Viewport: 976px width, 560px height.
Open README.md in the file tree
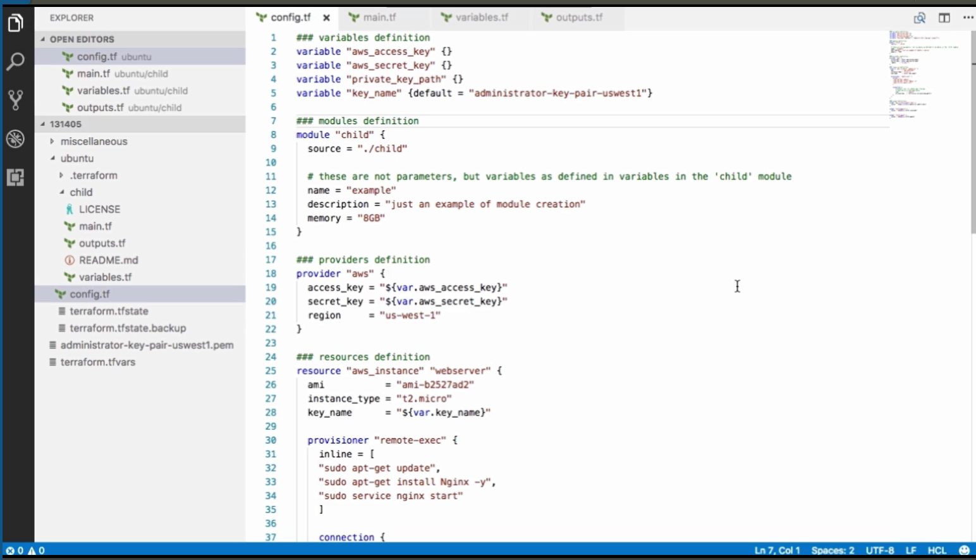point(140,260)
